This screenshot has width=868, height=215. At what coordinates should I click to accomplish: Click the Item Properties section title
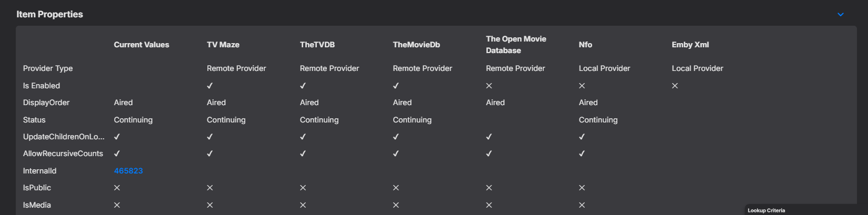pos(49,14)
